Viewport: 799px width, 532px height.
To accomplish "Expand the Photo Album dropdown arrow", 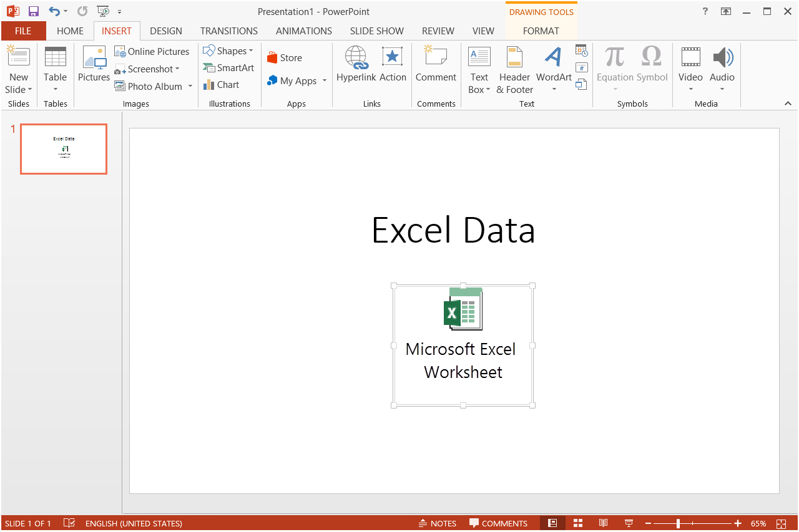I will pyautogui.click(x=190, y=87).
